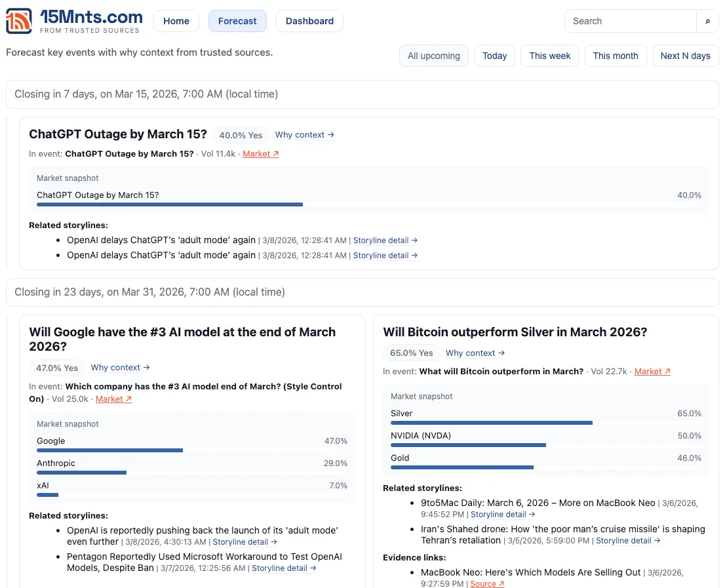Click the Bitcoin outperform Silver question title

pos(515,332)
